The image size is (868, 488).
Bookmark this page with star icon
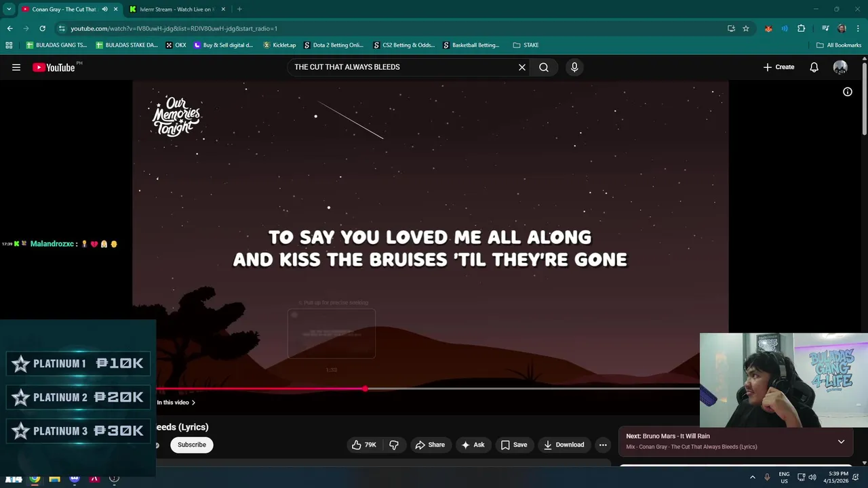point(746,28)
